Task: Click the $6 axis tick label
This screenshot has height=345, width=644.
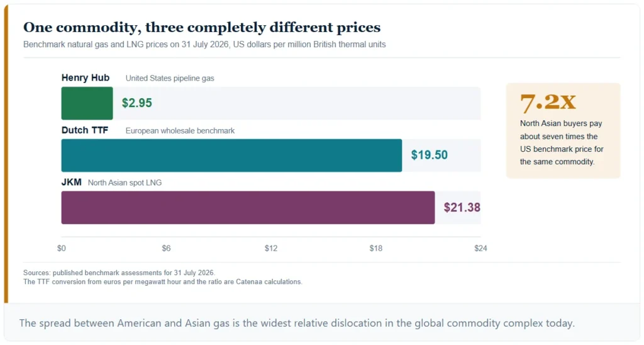Action: point(166,249)
